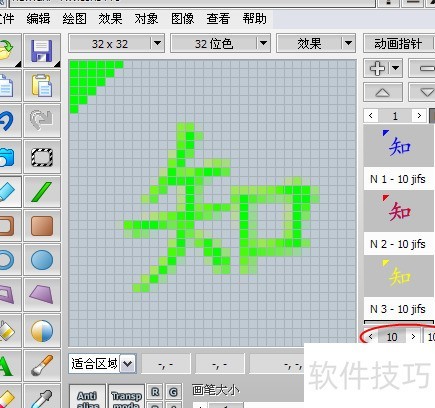
Task: Toggle the Transp mode button
Action: pyautogui.click(x=127, y=398)
